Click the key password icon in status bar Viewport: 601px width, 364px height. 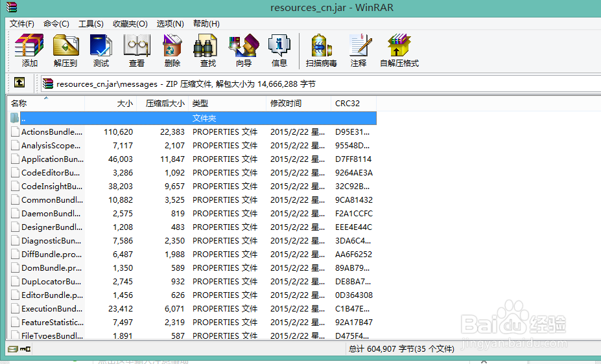pos(25,348)
